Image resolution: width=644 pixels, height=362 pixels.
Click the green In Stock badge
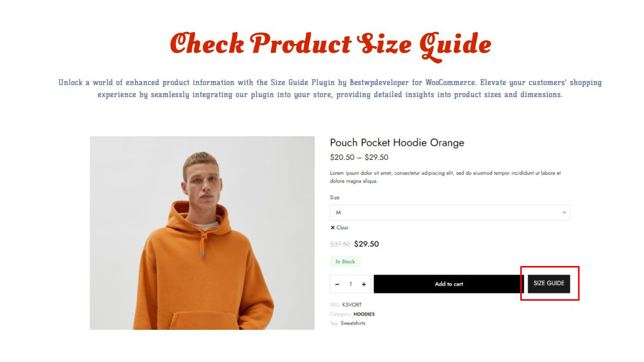[x=345, y=261]
